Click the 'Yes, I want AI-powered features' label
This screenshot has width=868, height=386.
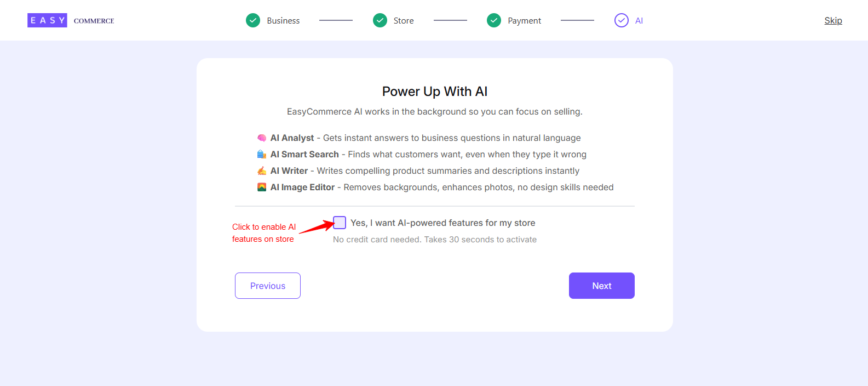pos(442,223)
